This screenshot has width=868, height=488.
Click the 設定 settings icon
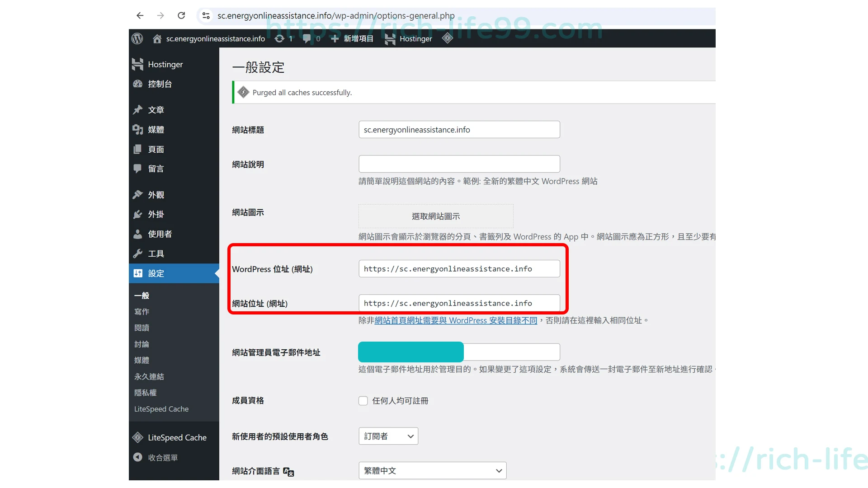point(137,273)
